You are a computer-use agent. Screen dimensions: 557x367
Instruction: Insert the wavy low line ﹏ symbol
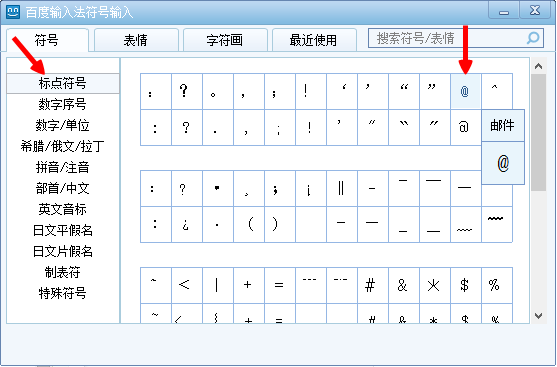[x=465, y=225]
